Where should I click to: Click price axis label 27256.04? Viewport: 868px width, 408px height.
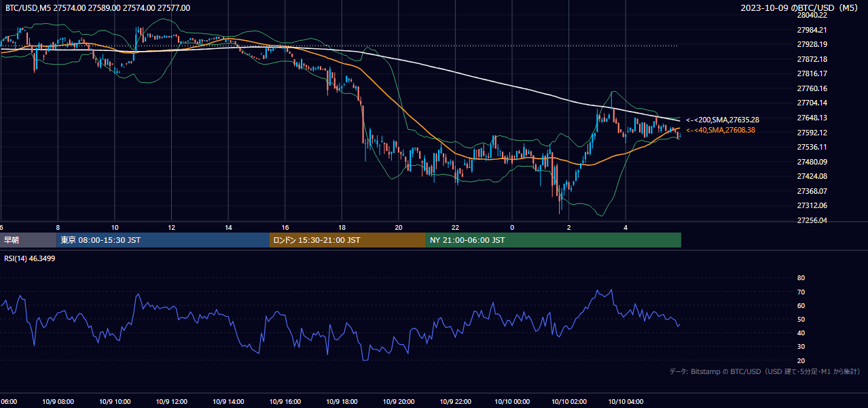coord(812,220)
